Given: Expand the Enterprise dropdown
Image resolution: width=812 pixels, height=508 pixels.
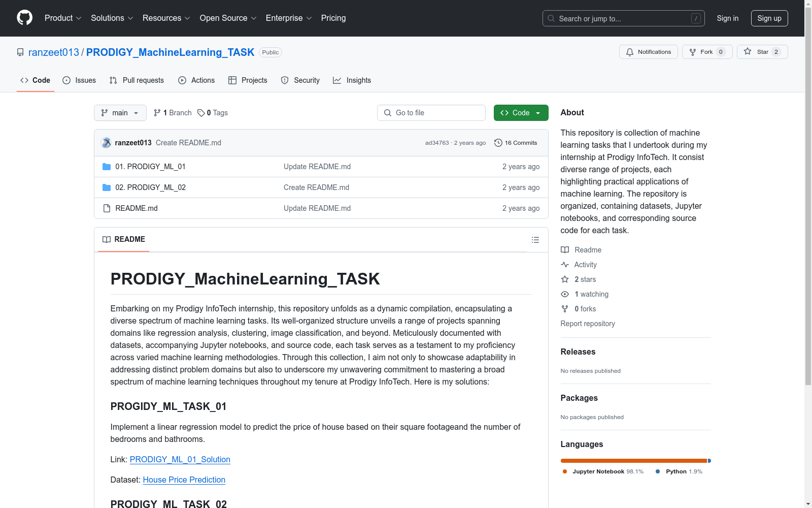Looking at the screenshot, I should point(288,18).
